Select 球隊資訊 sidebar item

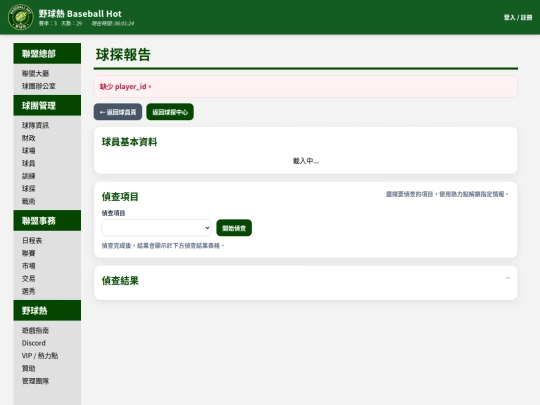point(35,125)
